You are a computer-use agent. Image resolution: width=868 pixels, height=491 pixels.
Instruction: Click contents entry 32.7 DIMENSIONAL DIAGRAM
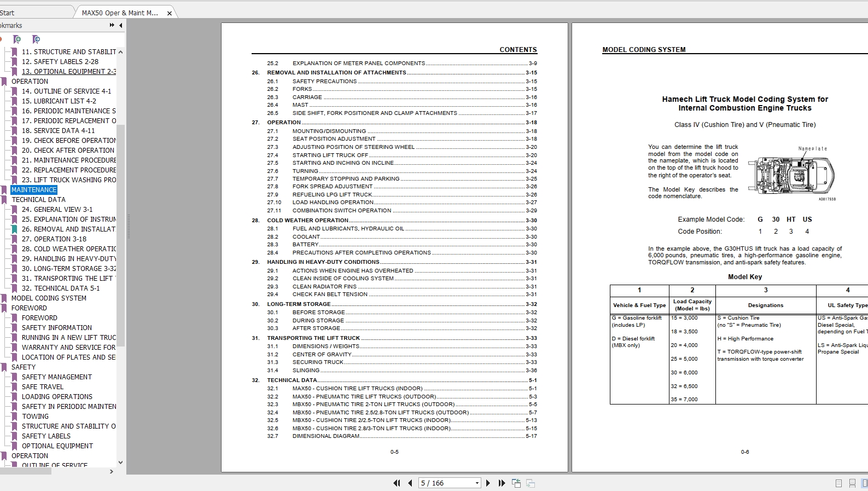pos(401,436)
